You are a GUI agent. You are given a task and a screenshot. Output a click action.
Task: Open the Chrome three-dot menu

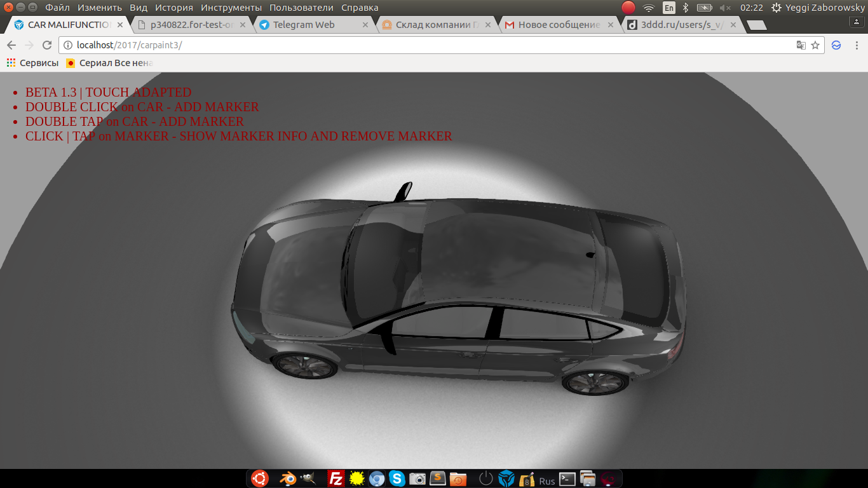(x=857, y=45)
